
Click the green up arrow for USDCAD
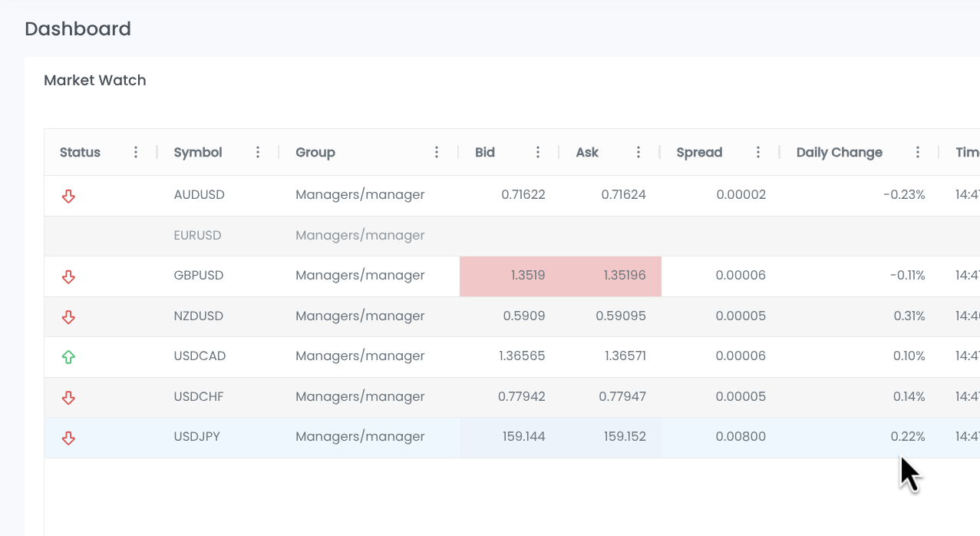pos(68,356)
